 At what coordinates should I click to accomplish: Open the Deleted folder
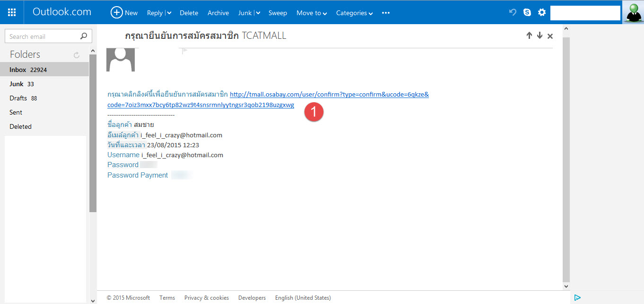(x=44, y=126)
